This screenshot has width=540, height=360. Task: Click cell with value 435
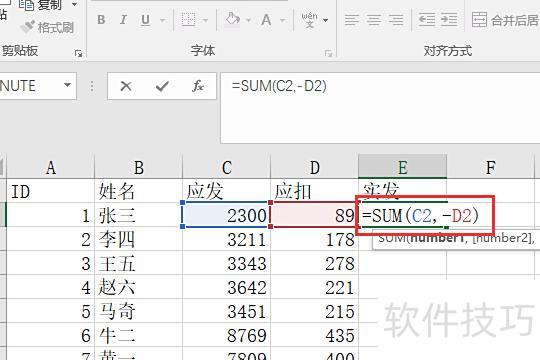coord(314,335)
